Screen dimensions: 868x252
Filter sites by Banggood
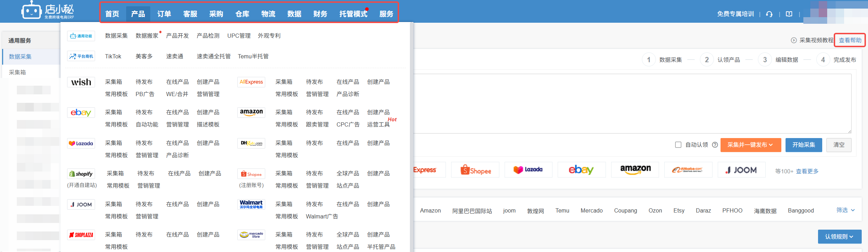[801, 210]
